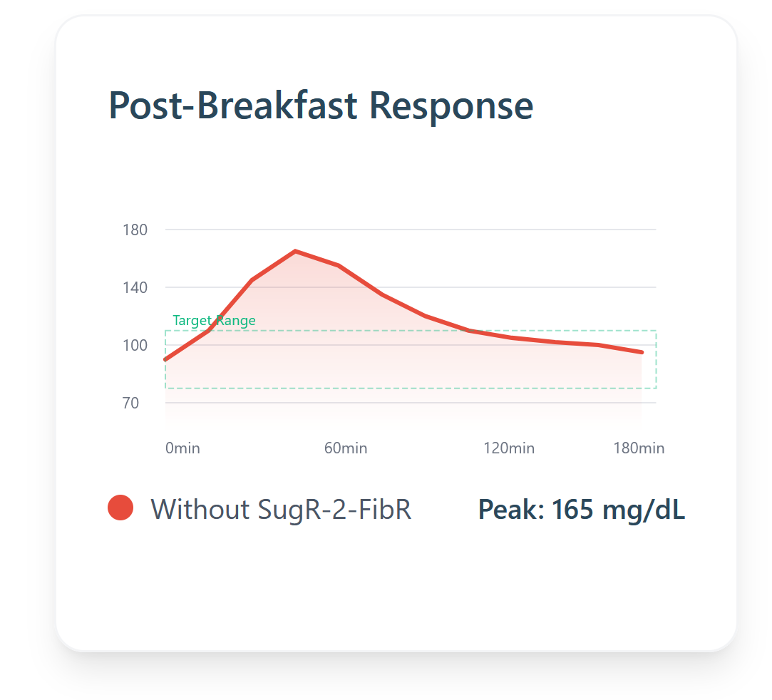772x700 pixels.
Task: Click the 70 y-axis label
Action: tap(131, 403)
